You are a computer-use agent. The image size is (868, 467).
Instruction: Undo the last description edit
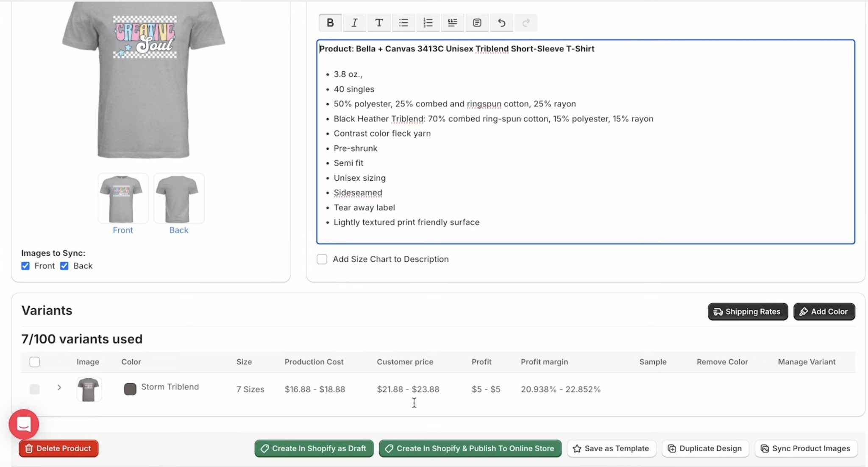[501, 22]
